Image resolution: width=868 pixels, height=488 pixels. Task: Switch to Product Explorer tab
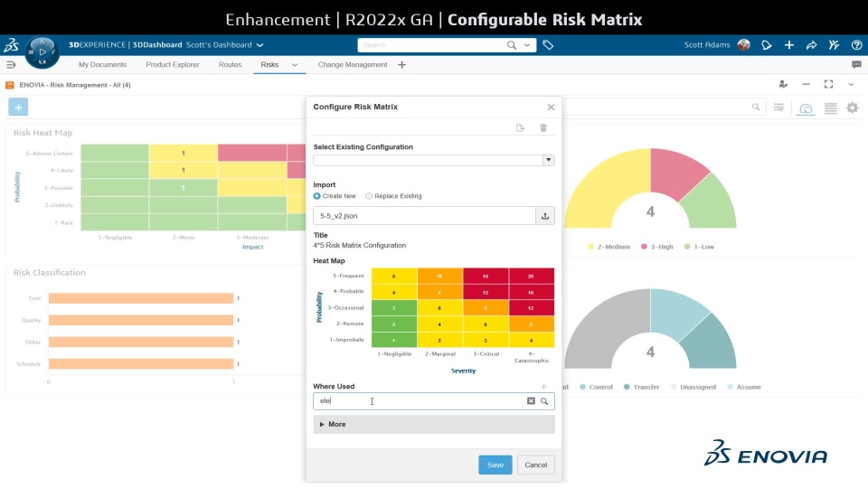pos(173,65)
